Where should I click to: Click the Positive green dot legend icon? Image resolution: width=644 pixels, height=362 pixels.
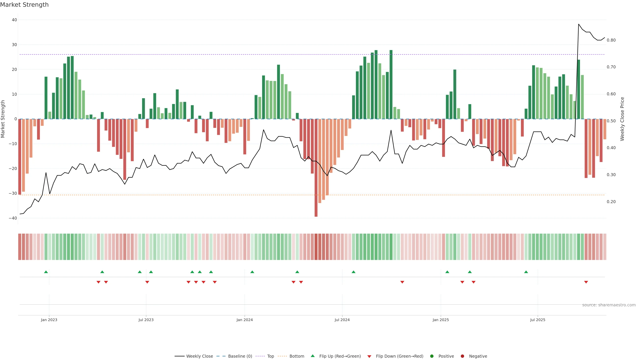click(432, 356)
